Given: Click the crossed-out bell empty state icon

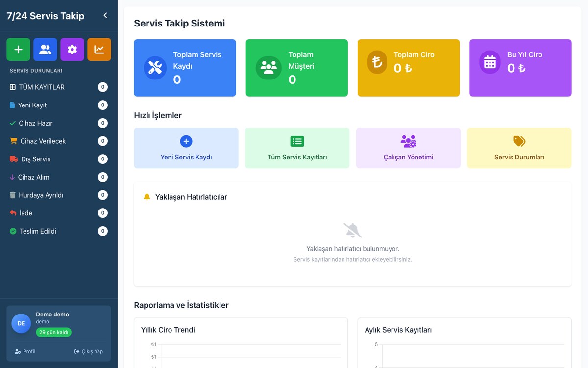Looking at the screenshot, I should click(x=353, y=230).
